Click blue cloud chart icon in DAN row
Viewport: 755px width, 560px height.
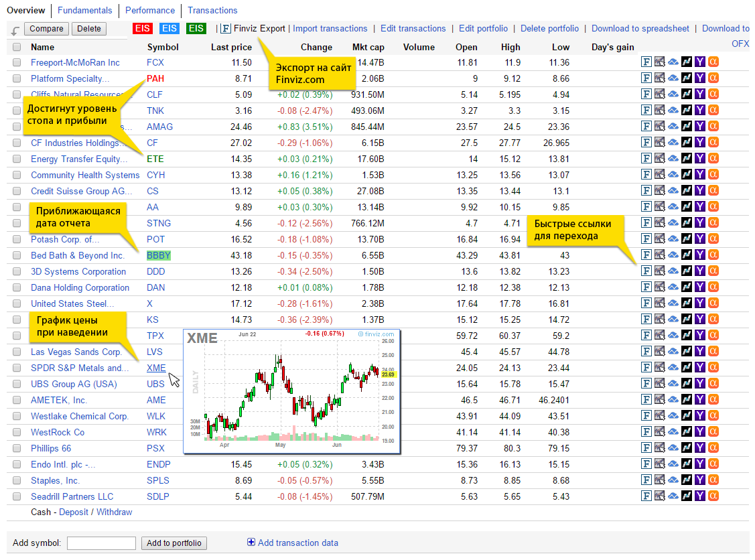click(673, 287)
